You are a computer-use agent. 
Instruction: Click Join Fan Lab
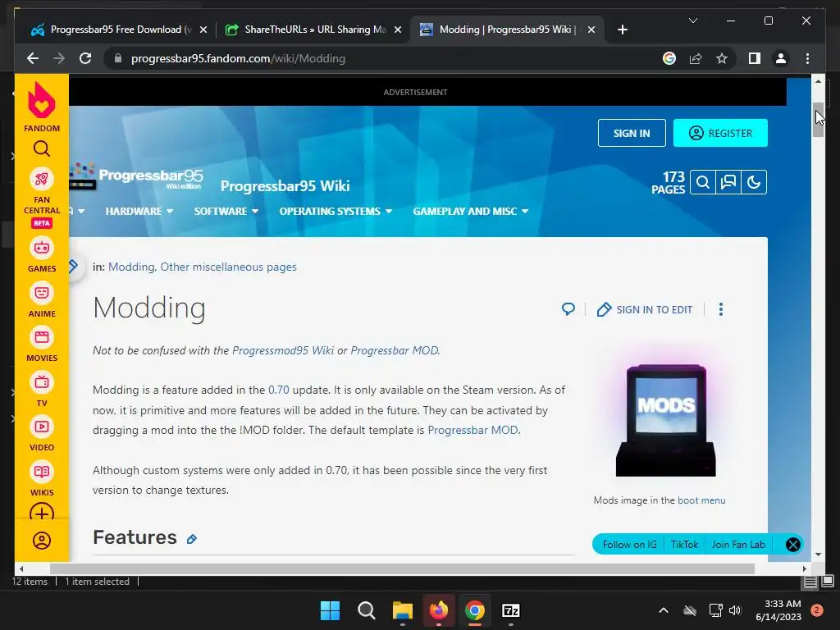tap(738, 545)
